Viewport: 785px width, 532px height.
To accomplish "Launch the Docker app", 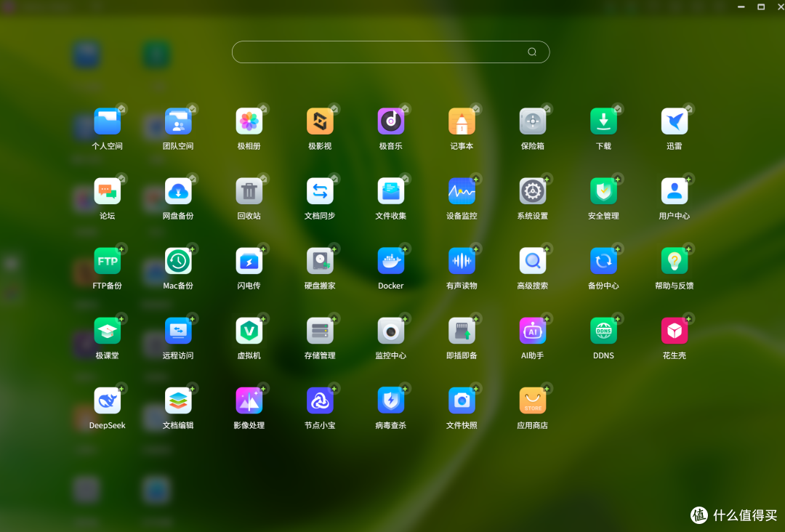I will pyautogui.click(x=390, y=261).
